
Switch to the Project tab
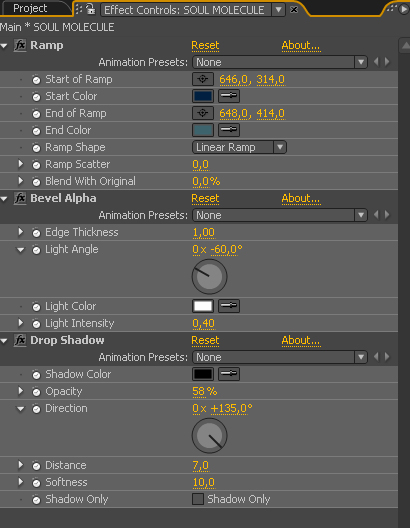point(30,8)
